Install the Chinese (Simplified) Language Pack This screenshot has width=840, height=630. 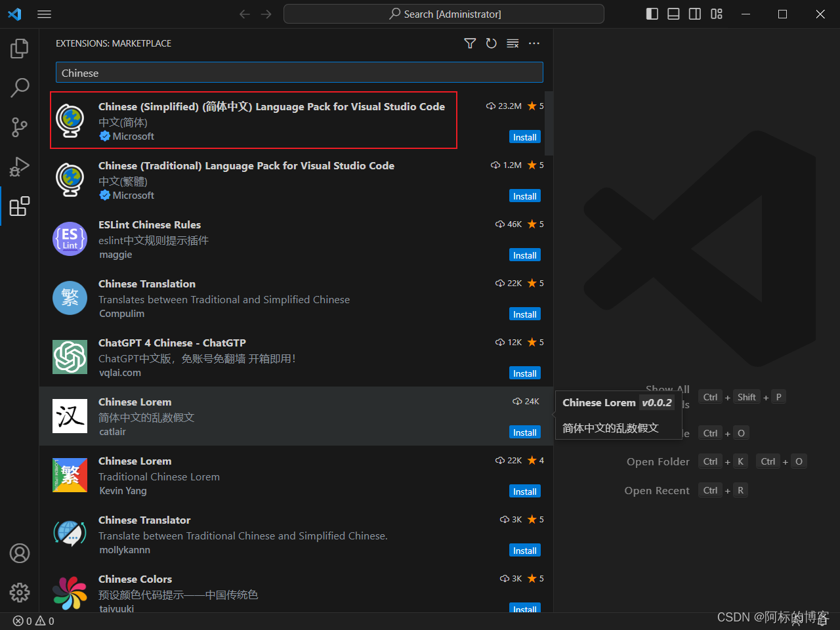[524, 136]
